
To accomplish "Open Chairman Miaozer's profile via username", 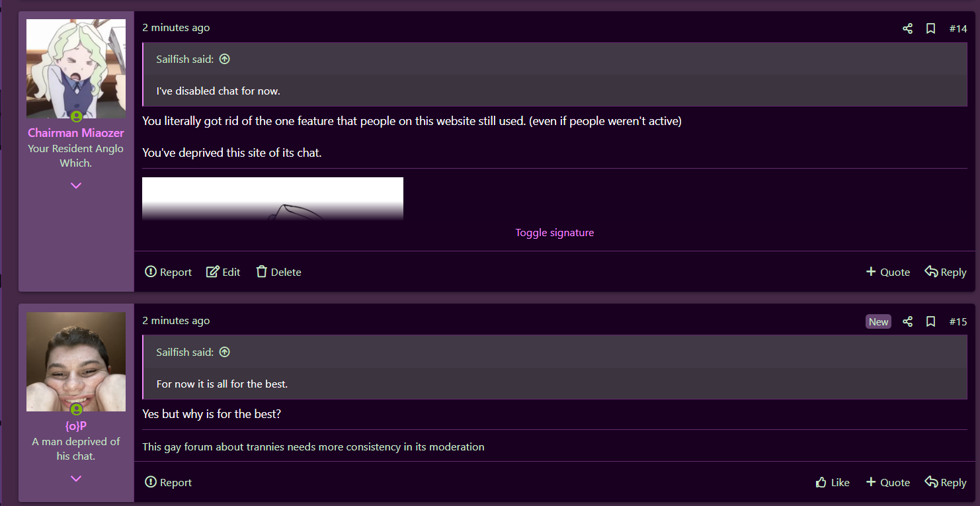I will coord(76,133).
